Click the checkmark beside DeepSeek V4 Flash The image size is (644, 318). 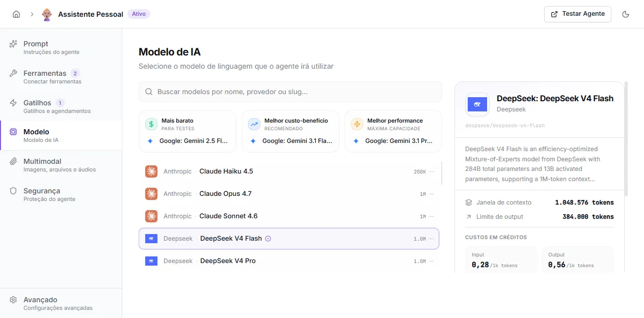269,239
